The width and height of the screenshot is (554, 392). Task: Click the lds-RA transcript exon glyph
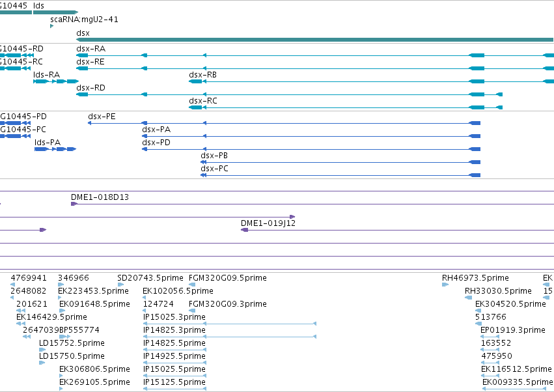(x=55, y=81)
